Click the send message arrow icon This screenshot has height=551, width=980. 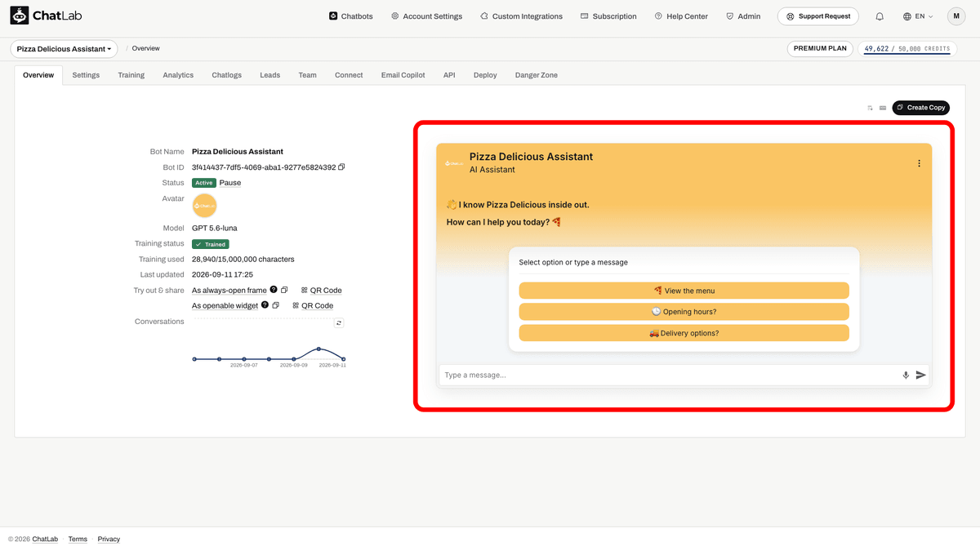coord(921,375)
